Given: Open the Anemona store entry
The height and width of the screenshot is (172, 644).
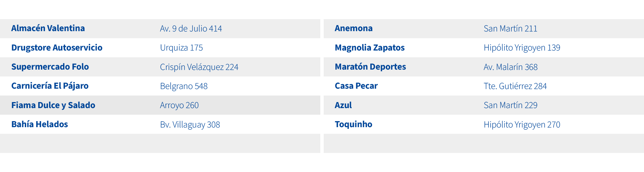Looking at the screenshot, I should pos(354,28).
